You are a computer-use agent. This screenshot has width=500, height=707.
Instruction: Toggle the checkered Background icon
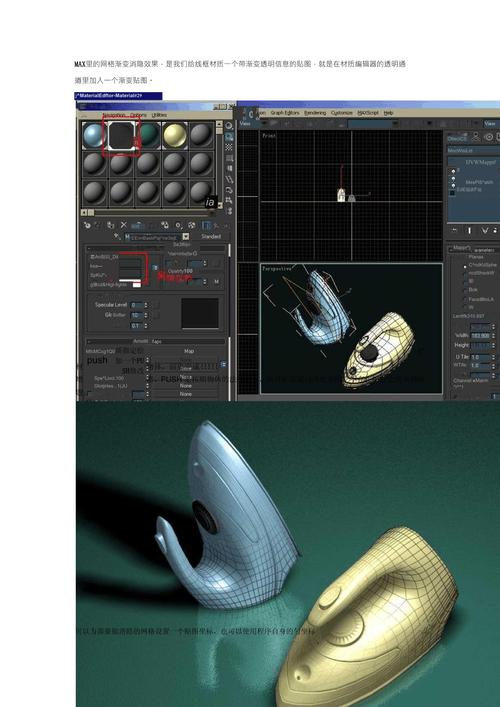tap(229, 147)
